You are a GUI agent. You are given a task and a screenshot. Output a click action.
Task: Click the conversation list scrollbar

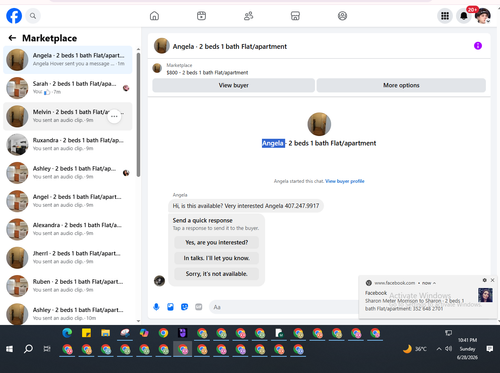click(x=138, y=115)
